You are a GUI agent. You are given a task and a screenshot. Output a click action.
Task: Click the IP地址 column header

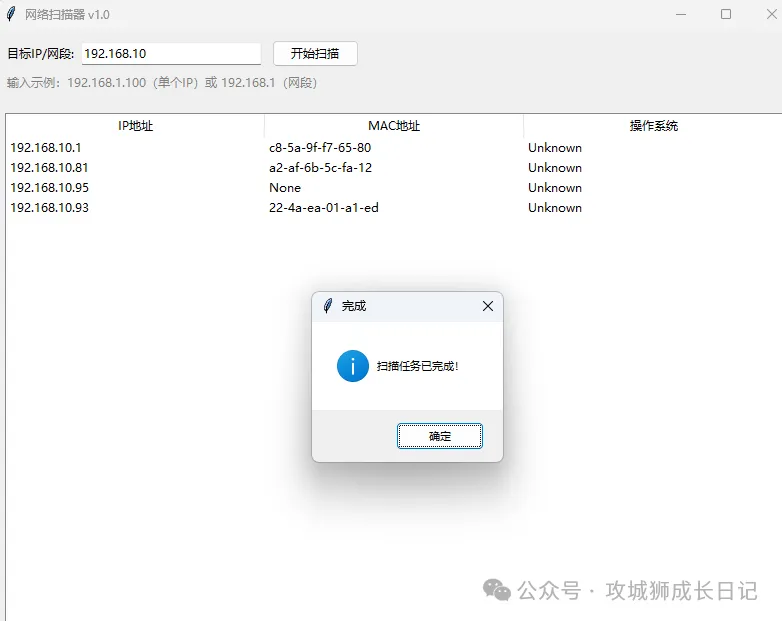tap(135, 126)
